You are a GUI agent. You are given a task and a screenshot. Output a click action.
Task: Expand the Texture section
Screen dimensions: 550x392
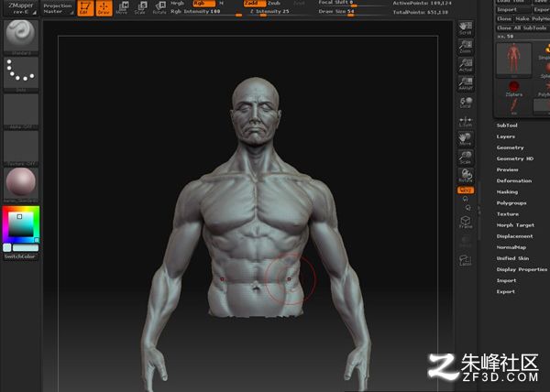pyautogui.click(x=508, y=214)
